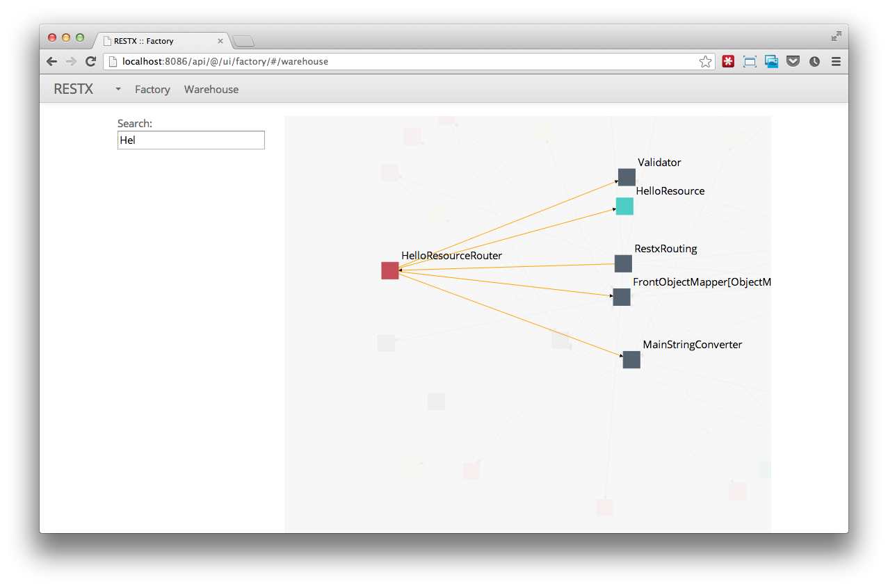The width and height of the screenshot is (888, 588).
Task: Close the RESTX :: Factory tab
Action: (x=220, y=41)
